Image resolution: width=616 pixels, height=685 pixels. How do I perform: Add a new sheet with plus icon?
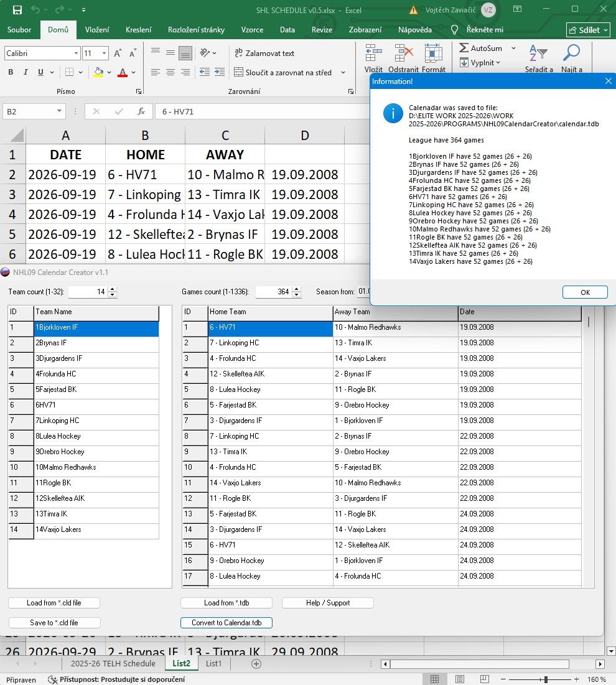256,664
